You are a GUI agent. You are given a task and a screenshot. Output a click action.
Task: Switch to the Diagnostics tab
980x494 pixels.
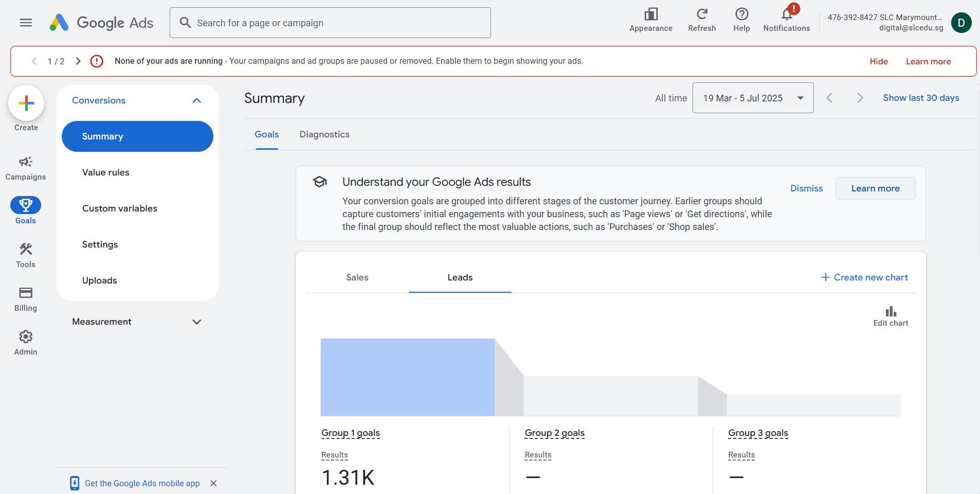pyautogui.click(x=324, y=134)
